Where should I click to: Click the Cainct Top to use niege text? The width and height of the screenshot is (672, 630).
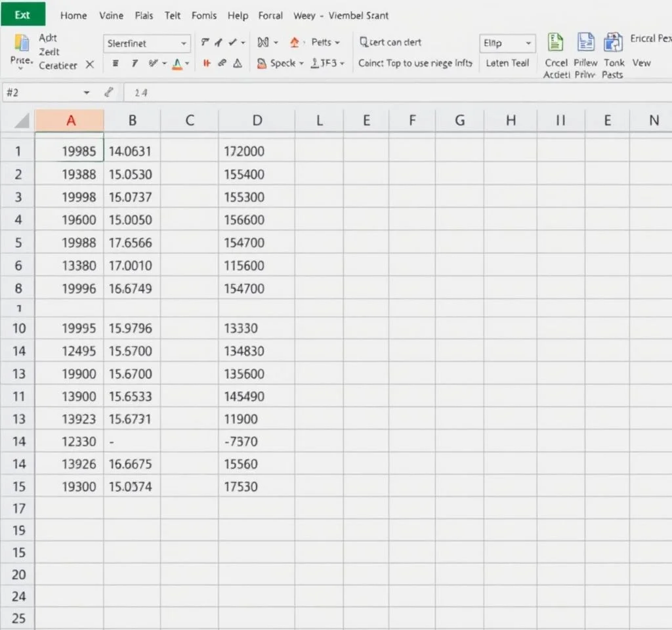(415, 63)
